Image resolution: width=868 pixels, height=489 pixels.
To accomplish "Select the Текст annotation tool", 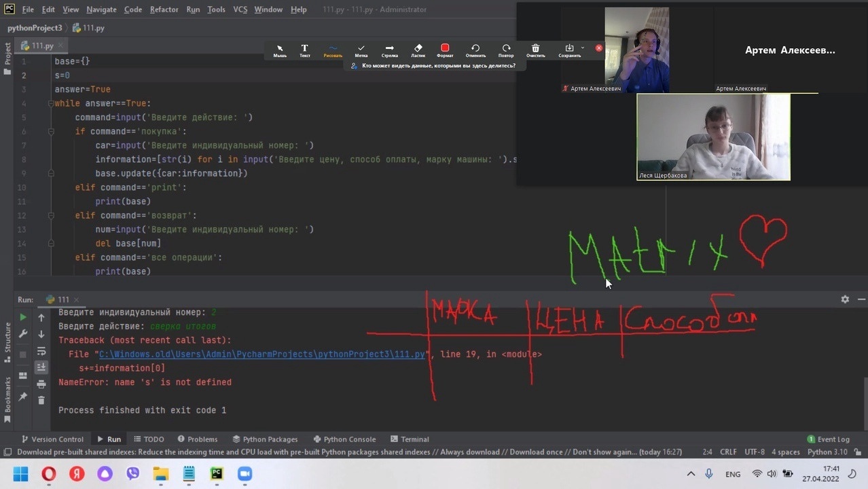I will click(x=305, y=51).
